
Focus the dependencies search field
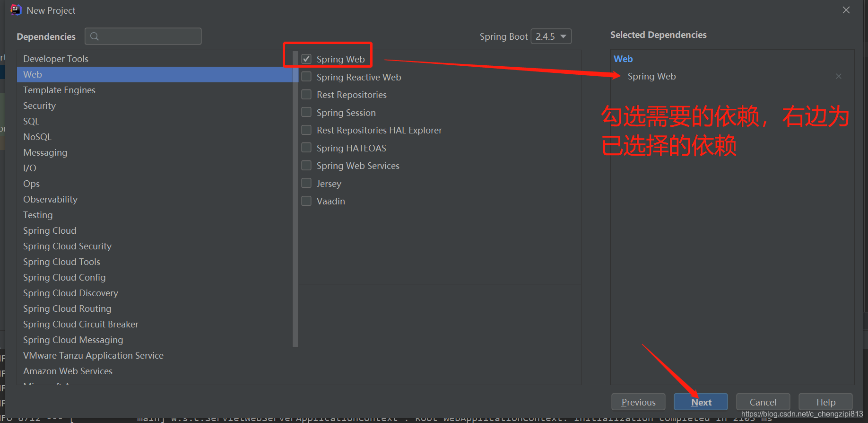143,36
